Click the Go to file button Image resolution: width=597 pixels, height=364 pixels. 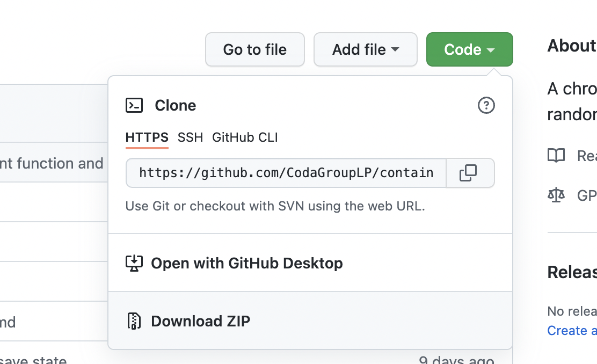point(254,49)
